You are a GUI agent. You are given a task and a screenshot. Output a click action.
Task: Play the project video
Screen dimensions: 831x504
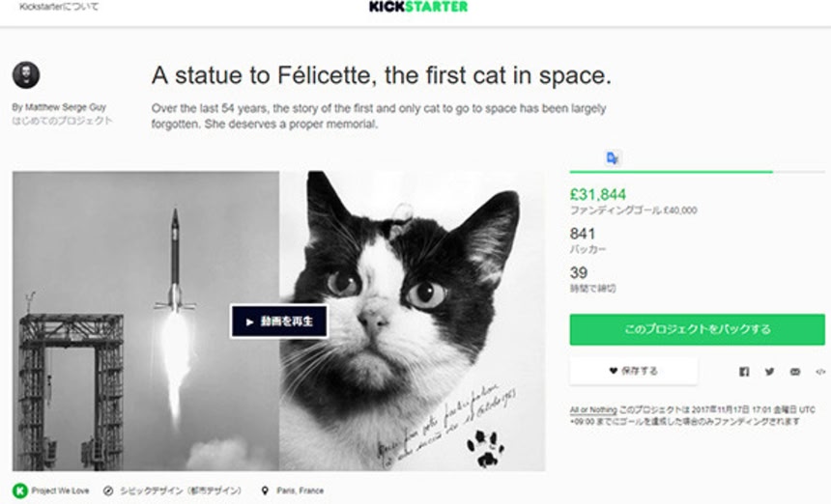(x=278, y=322)
